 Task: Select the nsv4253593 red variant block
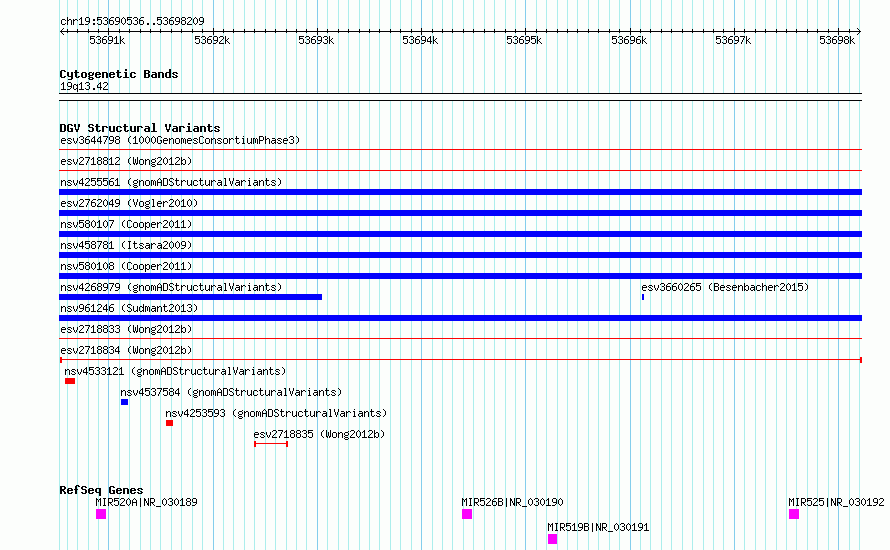coord(169,423)
